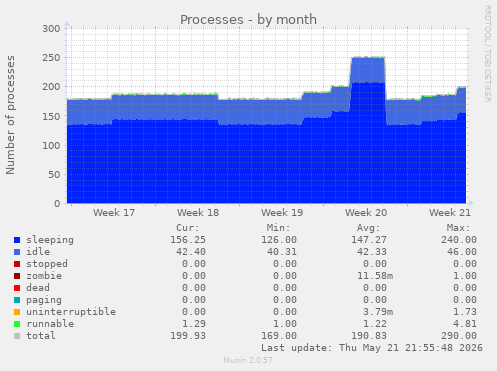
Task: Select the "sleeping" legend label
Action: click(x=50, y=240)
